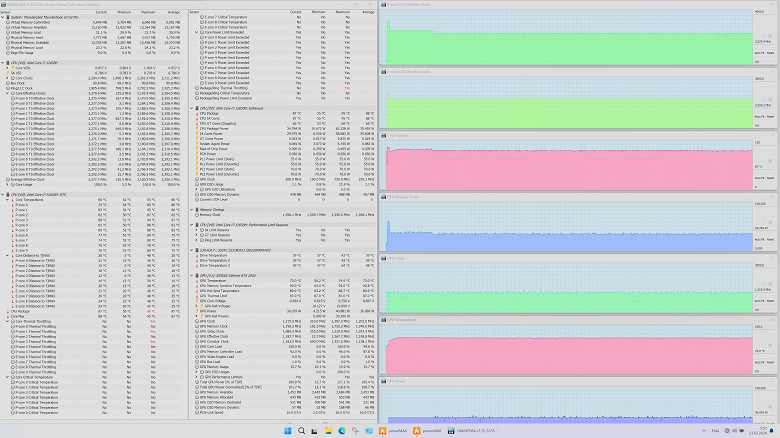Click the lightning bolt icon beside SA VID
This screenshot has height=438, width=780.
click(8, 73)
